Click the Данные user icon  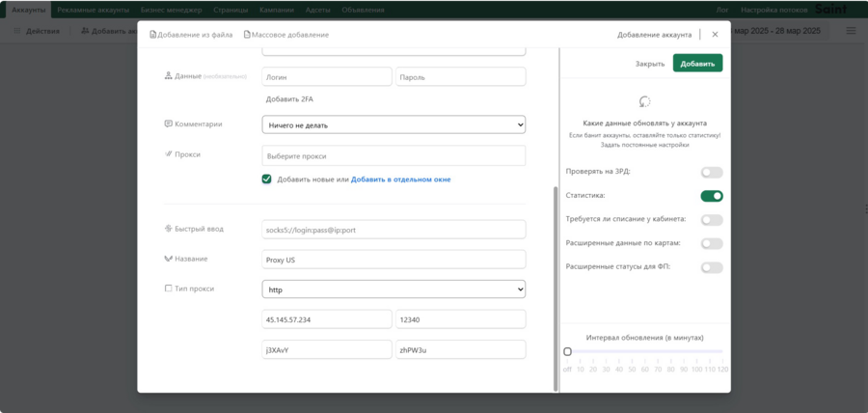click(x=168, y=76)
